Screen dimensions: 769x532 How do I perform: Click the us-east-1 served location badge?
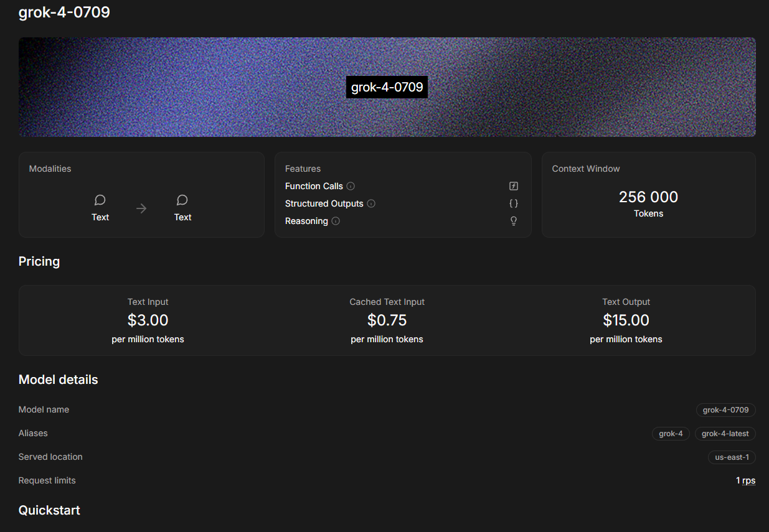[732, 457]
